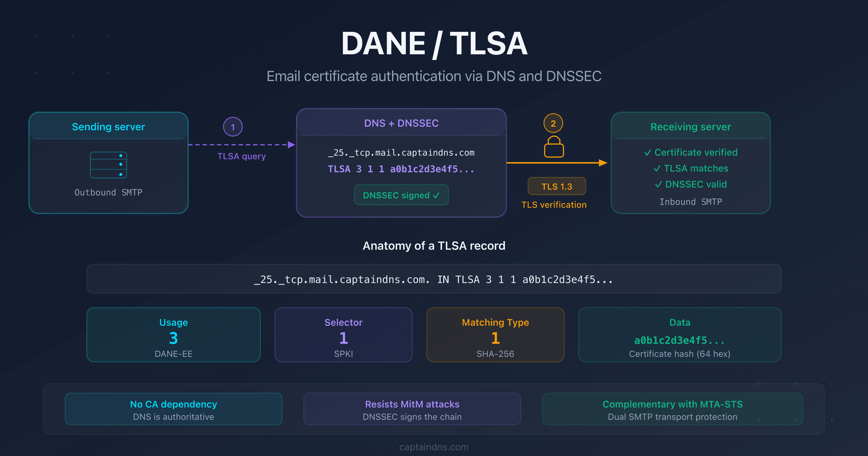Expand the Matching Type SHA-256 card
This screenshot has height=456, width=868.
(x=495, y=335)
